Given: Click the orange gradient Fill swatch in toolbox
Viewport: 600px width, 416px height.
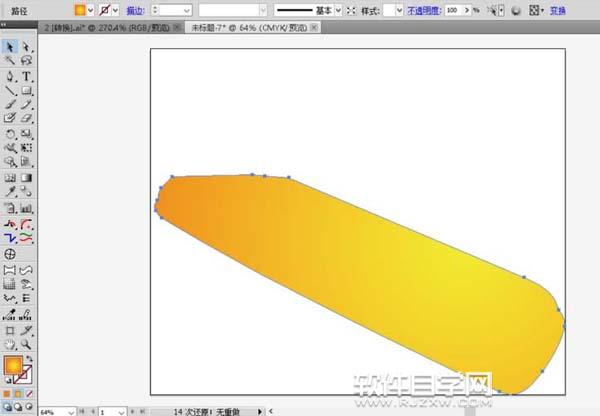Looking at the screenshot, I should point(14,366).
